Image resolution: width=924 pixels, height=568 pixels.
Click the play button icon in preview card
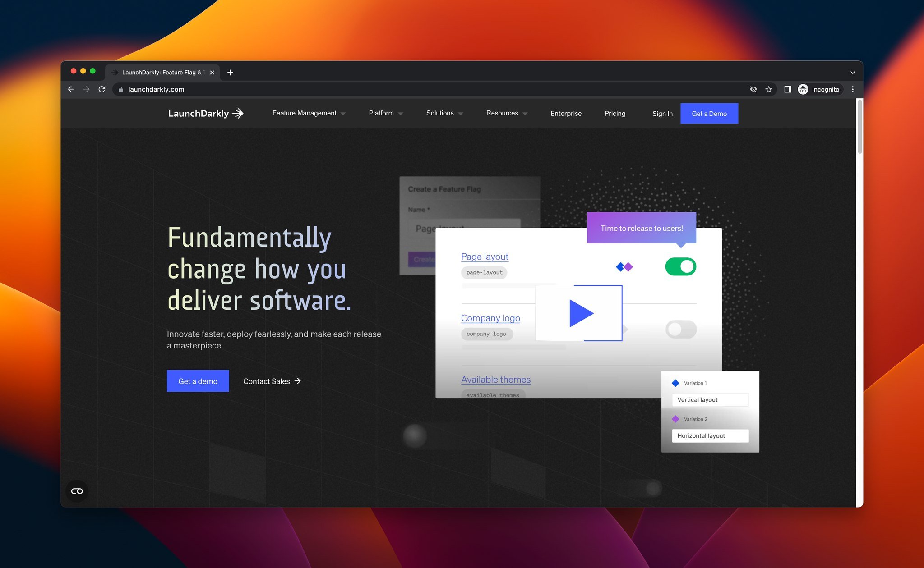[579, 313]
